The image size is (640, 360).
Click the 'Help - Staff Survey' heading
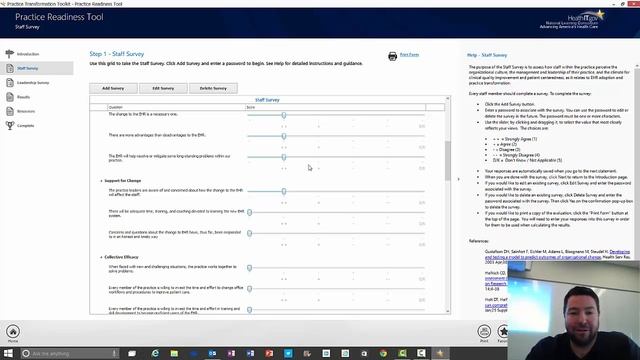(x=487, y=55)
